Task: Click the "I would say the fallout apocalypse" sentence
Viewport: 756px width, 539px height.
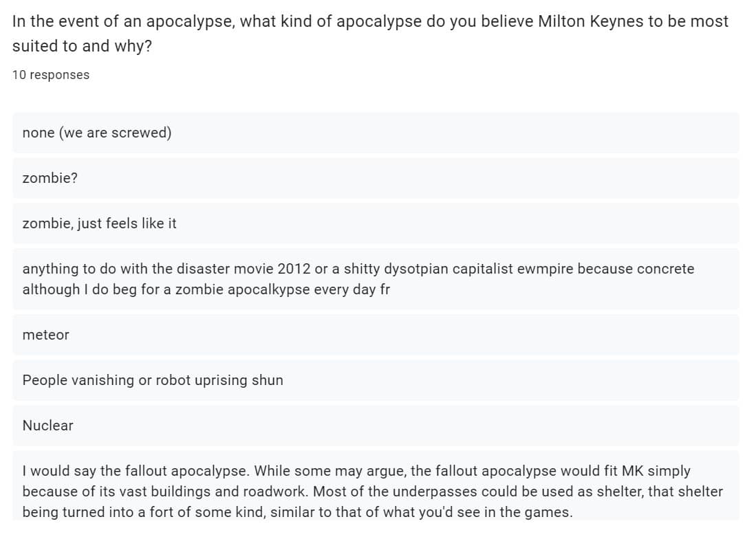Action: click(x=138, y=471)
